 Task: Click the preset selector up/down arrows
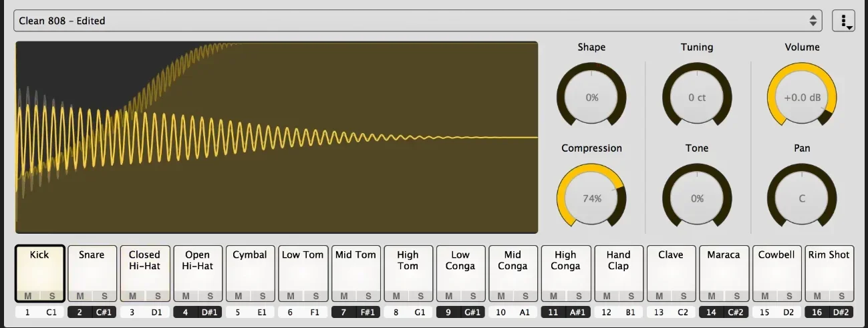(813, 21)
